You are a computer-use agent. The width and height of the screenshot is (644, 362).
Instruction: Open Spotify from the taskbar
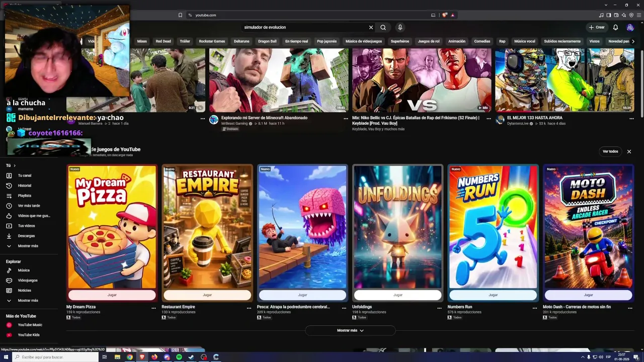pyautogui.click(x=179, y=357)
